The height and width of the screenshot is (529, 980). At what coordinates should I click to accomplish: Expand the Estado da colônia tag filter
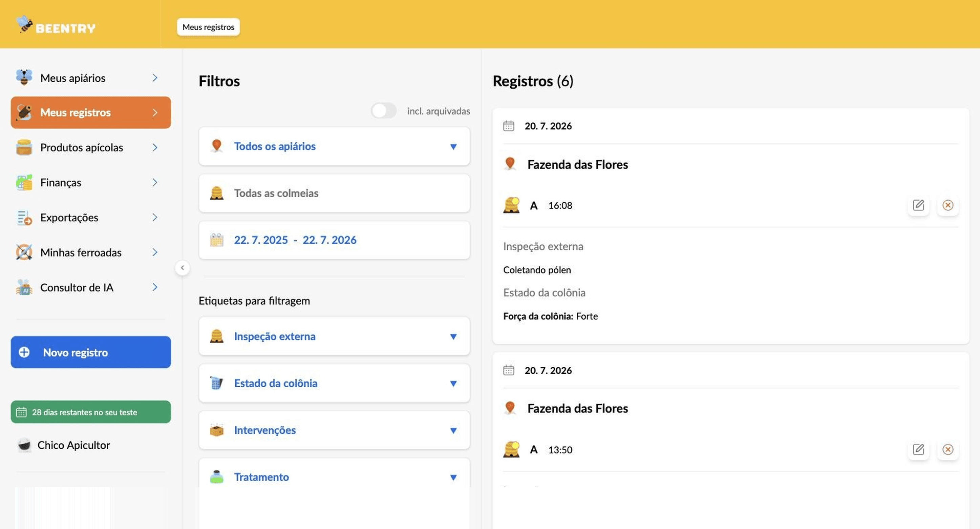pyautogui.click(x=334, y=383)
